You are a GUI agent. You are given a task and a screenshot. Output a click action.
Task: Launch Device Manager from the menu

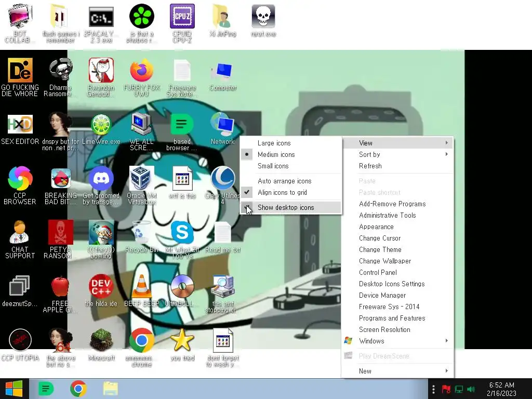(x=397, y=295)
